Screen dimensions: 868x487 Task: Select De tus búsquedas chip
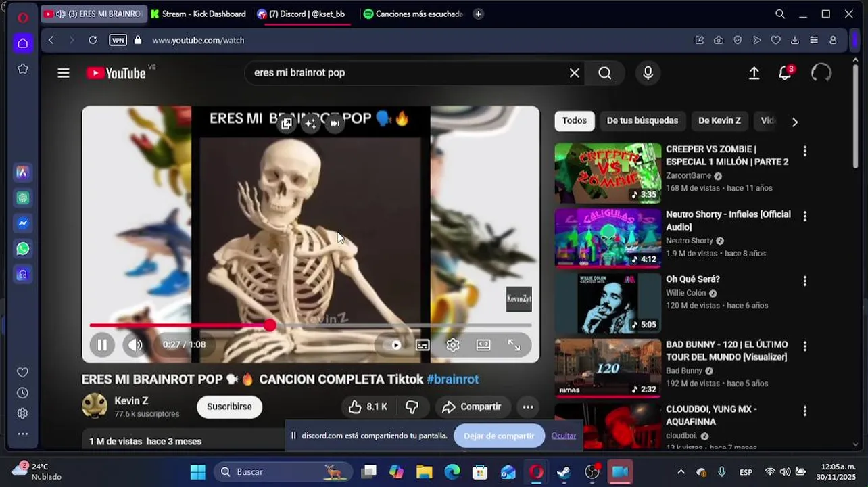point(642,120)
